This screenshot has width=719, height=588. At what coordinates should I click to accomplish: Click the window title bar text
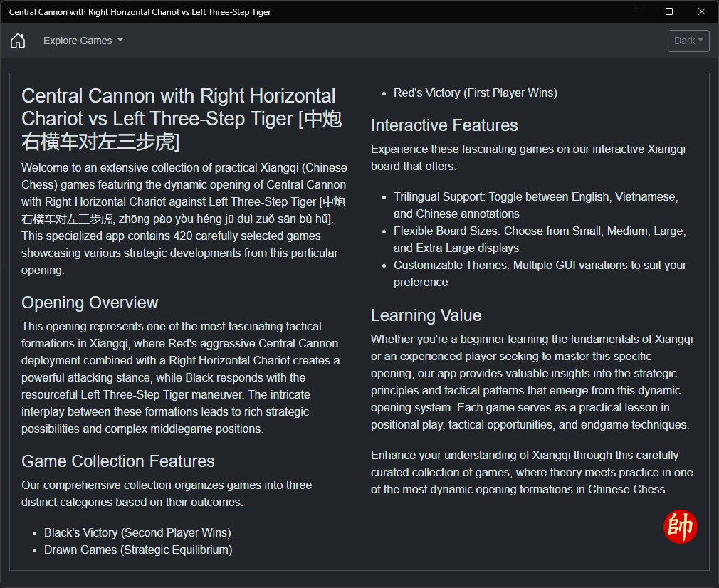coord(140,11)
